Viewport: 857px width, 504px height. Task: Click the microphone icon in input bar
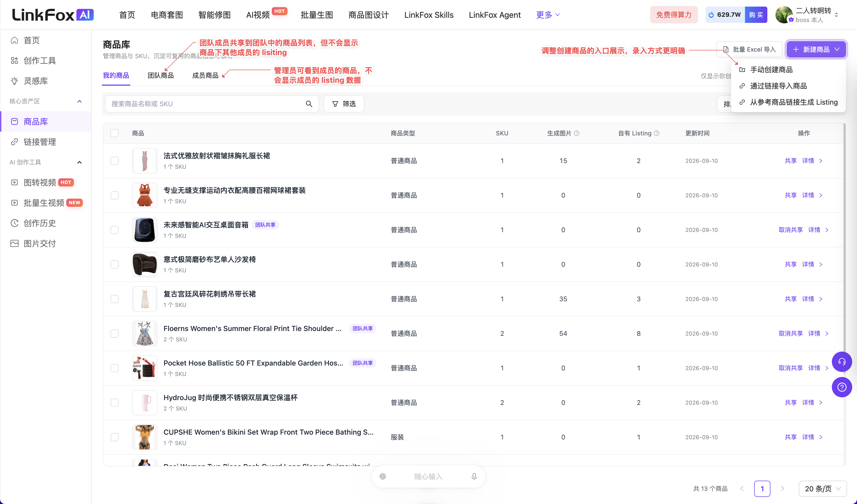click(474, 477)
